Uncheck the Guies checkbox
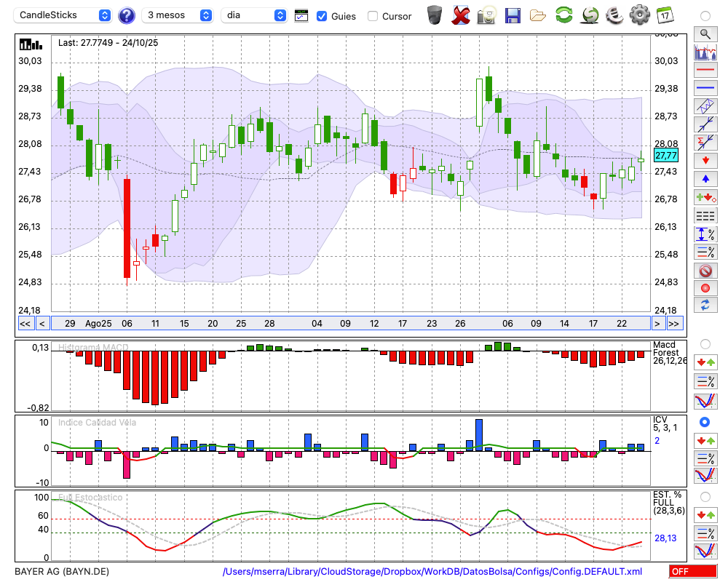Screen dimensions: 728x582 point(322,16)
